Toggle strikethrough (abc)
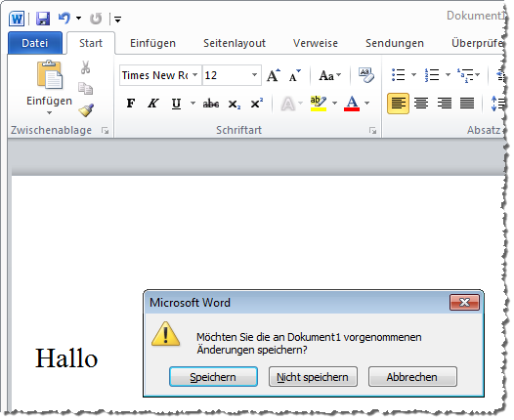This screenshot has height=420, width=514. [x=211, y=104]
